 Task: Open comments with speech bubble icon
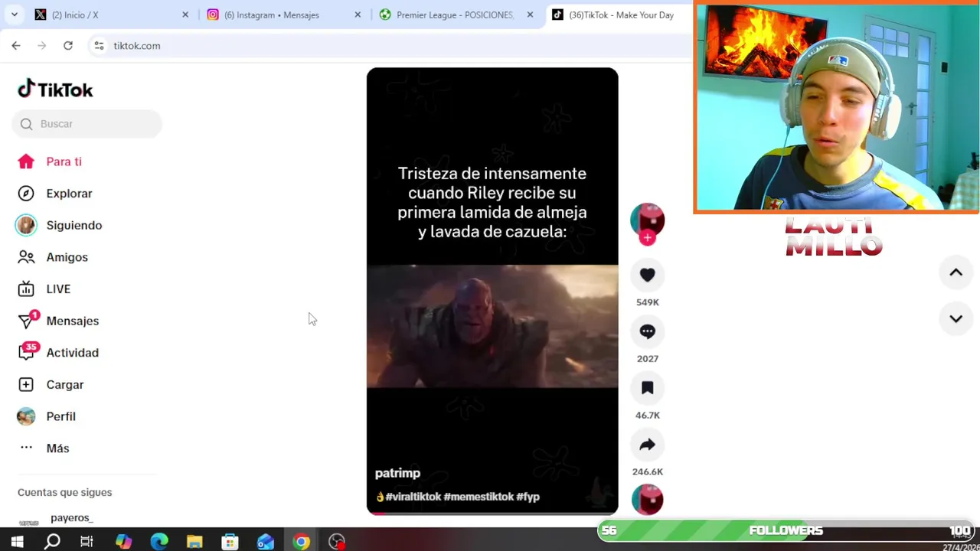point(647,331)
